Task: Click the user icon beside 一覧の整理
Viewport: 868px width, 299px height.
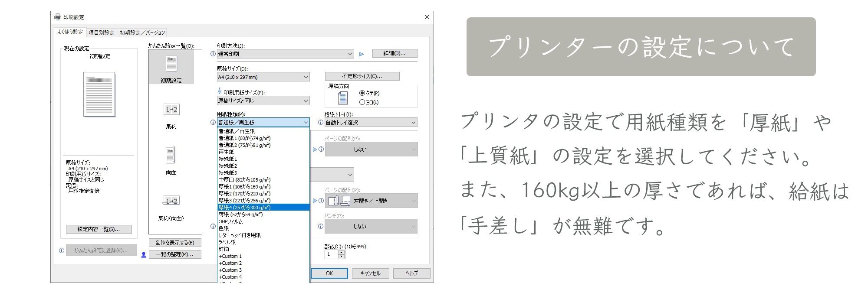Action: click(x=144, y=255)
